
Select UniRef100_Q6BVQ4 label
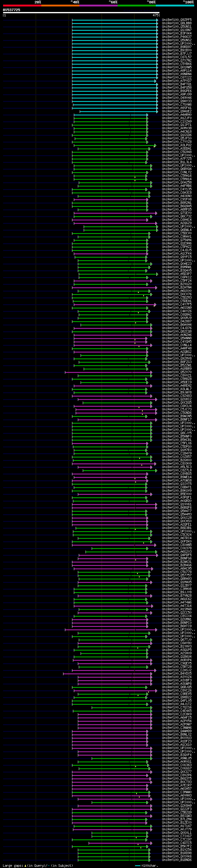(x=177, y=169)
